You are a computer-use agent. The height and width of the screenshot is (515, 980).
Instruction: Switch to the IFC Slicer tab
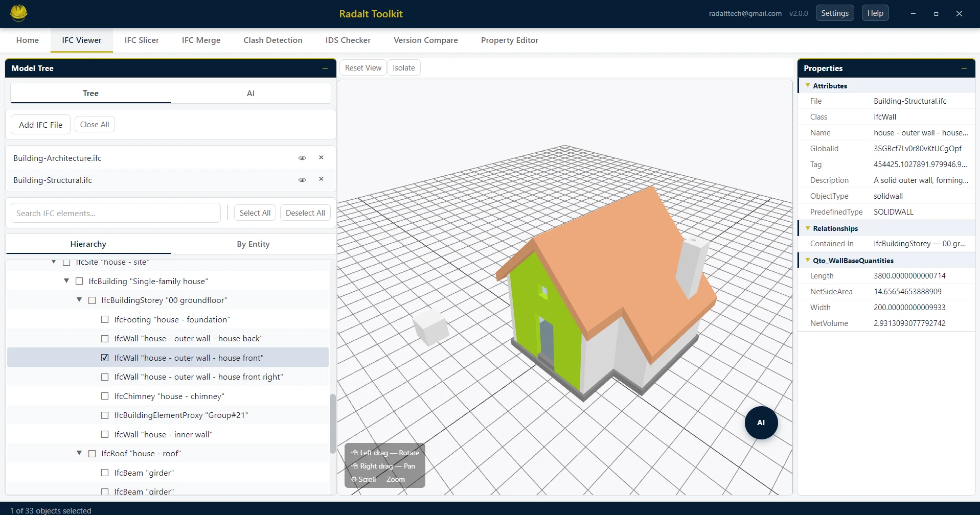click(142, 40)
